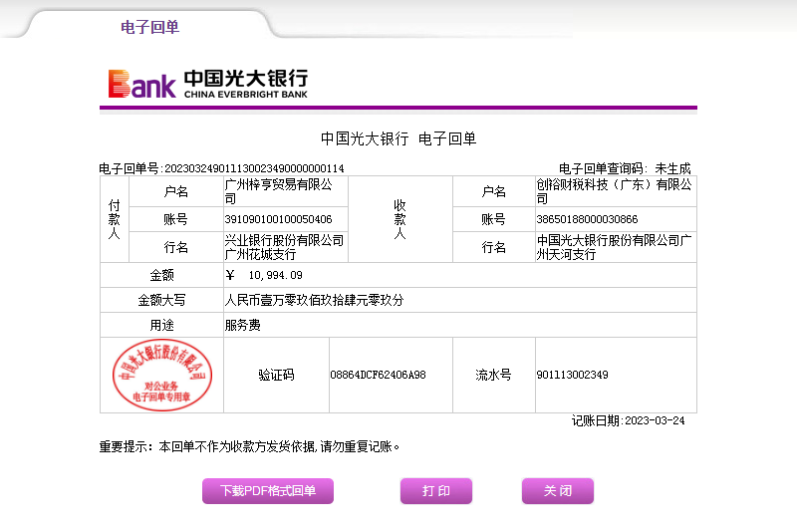Select the 记账日期:2023-03-24 text
Screen dimensions: 797x532
[x=628, y=420]
